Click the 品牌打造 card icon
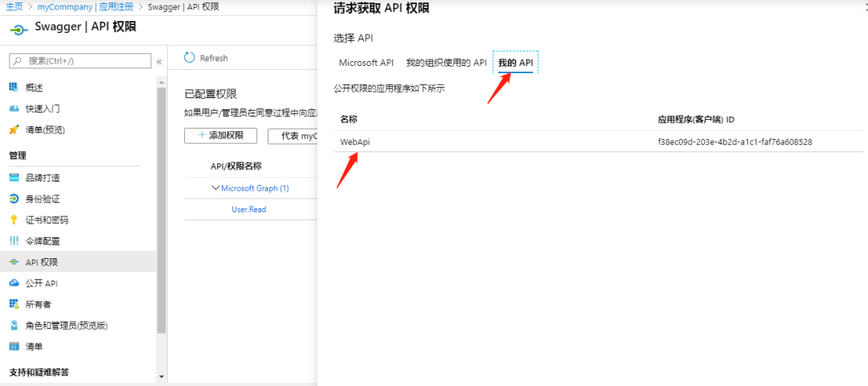Viewport: 868px width, 386px height. tap(14, 178)
